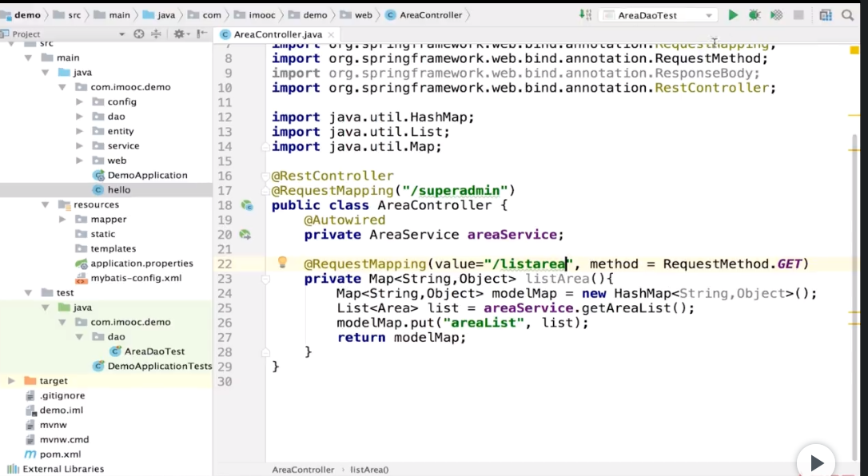The height and width of the screenshot is (476, 868).
Task: Click com in navigation breadcrumb
Action: (212, 15)
